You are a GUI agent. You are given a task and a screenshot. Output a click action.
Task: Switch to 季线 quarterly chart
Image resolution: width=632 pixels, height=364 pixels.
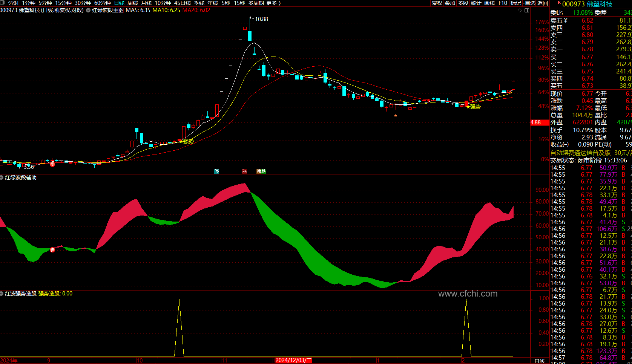(199, 3)
